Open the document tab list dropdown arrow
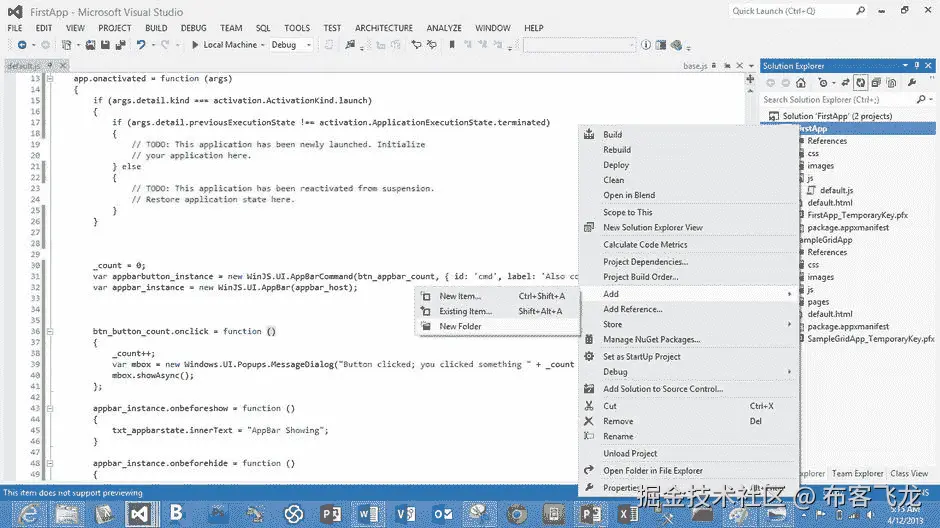This screenshot has width=940, height=528. click(x=751, y=66)
